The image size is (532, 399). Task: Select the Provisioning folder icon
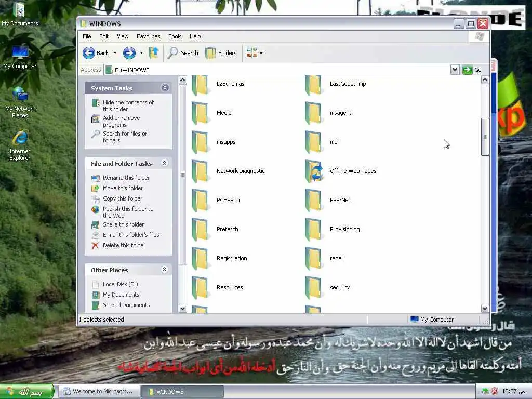tap(313, 229)
